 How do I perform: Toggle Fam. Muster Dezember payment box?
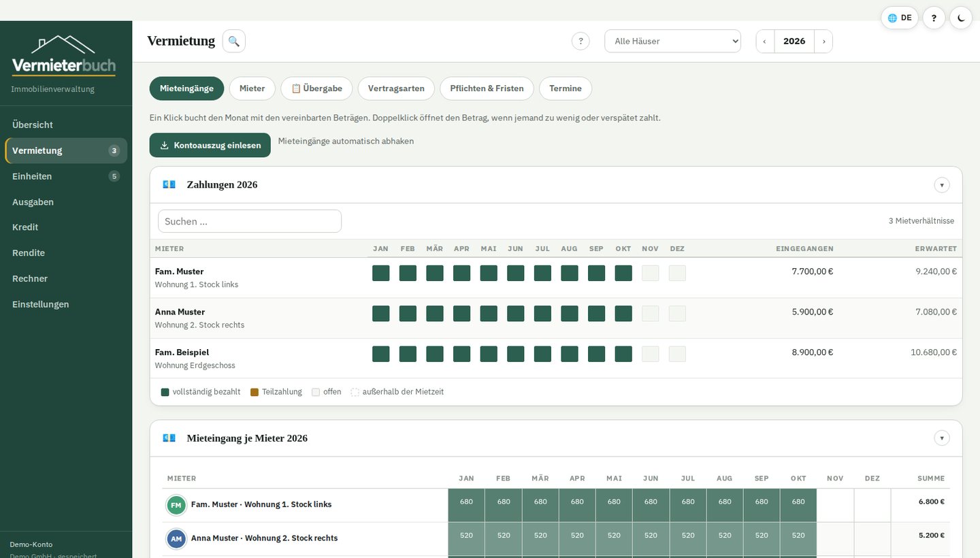(677, 273)
